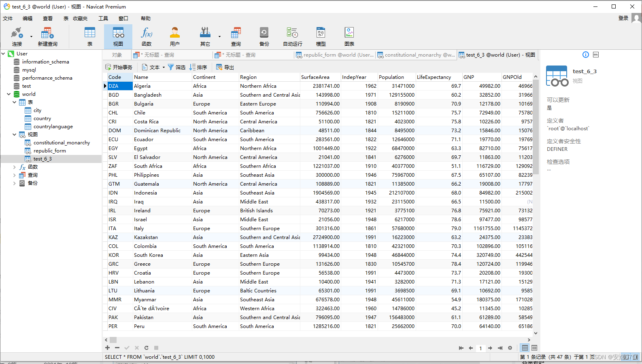
Task: Click the page number field
Action: 480,348
